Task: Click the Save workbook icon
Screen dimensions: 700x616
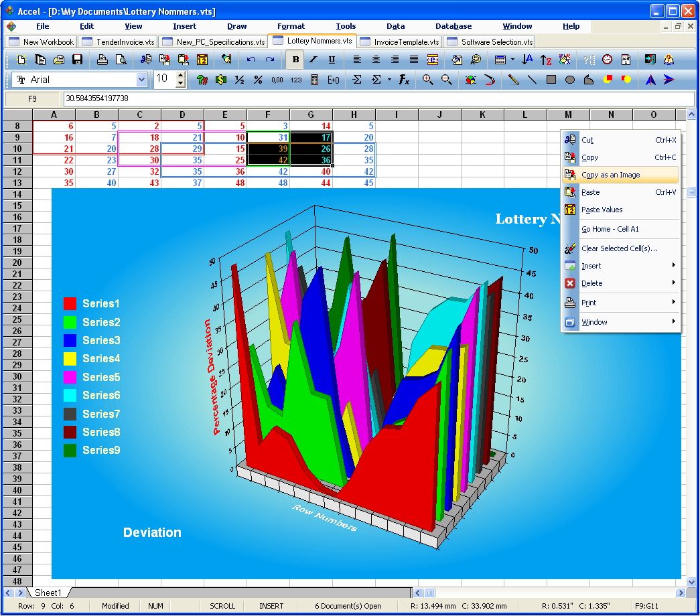Action: click(x=78, y=60)
